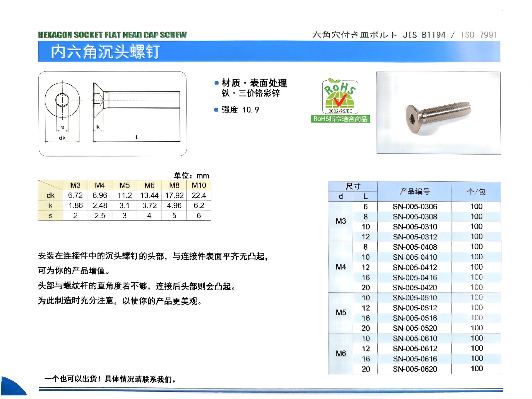Click the 单位：mm unit label

click(x=191, y=176)
